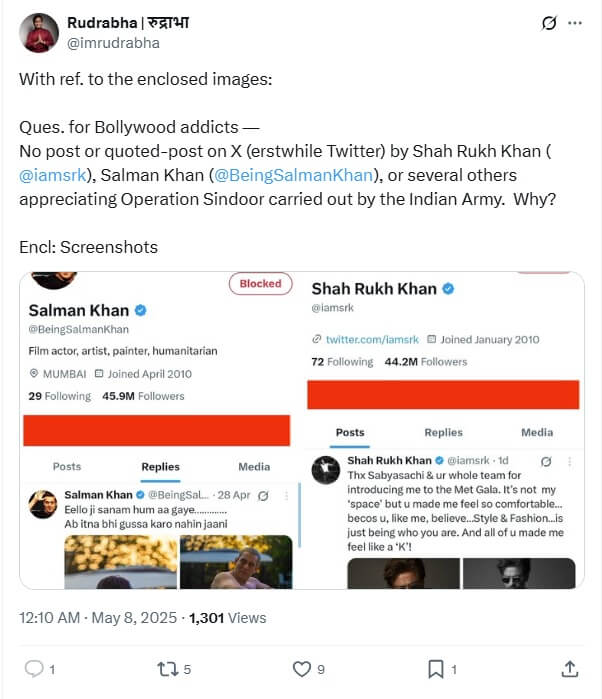
Task: Click the Grok icon beside more options
Action: coord(547,23)
